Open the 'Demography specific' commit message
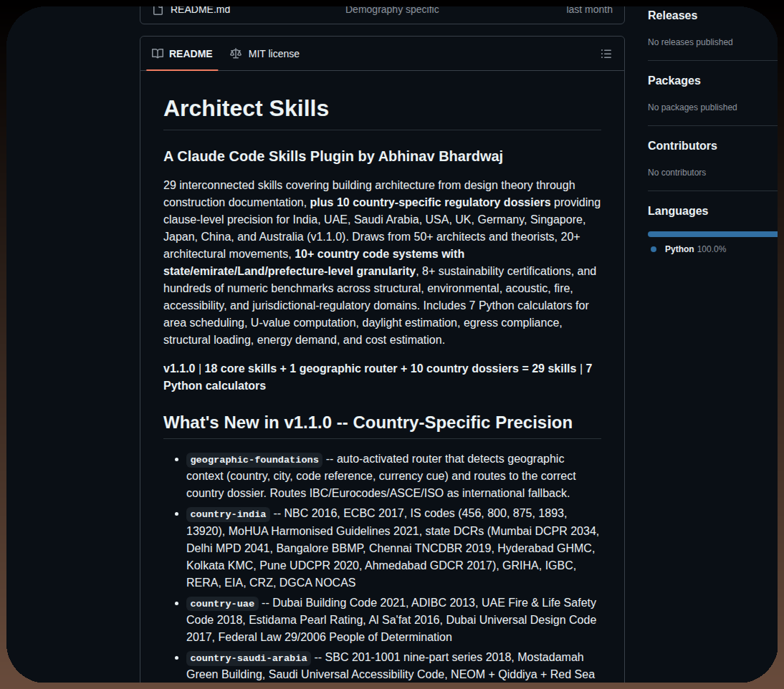The width and height of the screenshot is (784, 689). pyautogui.click(x=392, y=9)
